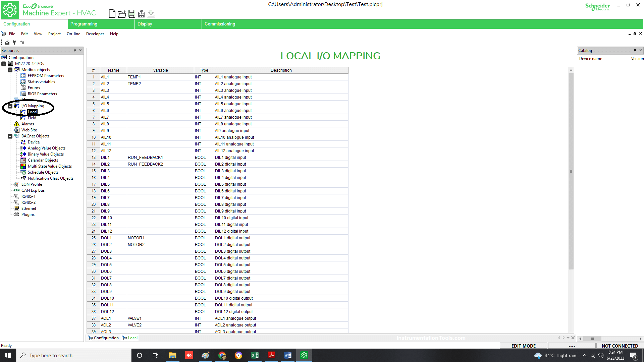Collapse the Modbus objects node
Image resolution: width=644 pixels, height=362 pixels.
(10, 70)
